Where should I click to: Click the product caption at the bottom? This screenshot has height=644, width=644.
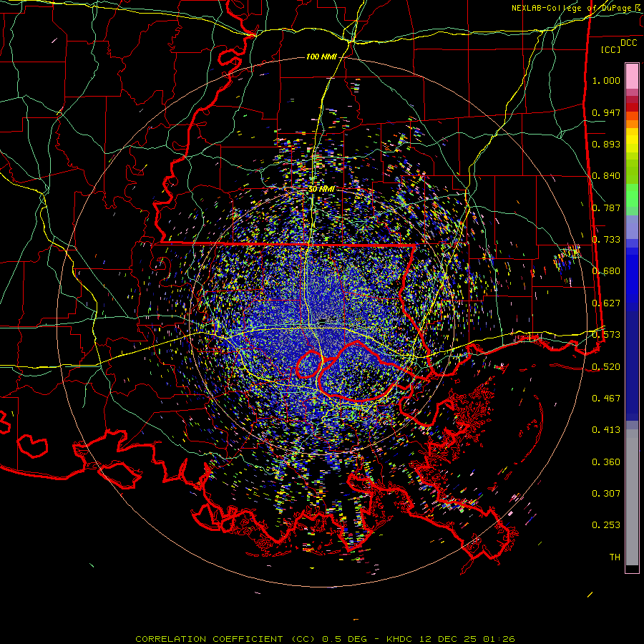[x=325, y=639]
